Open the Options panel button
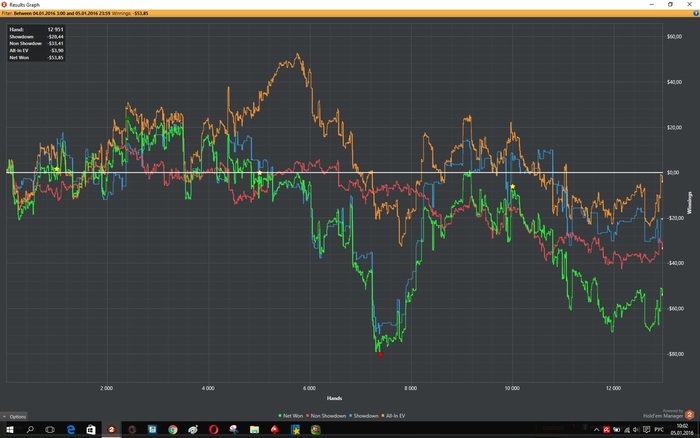This screenshot has height=438, width=700. click(x=14, y=416)
